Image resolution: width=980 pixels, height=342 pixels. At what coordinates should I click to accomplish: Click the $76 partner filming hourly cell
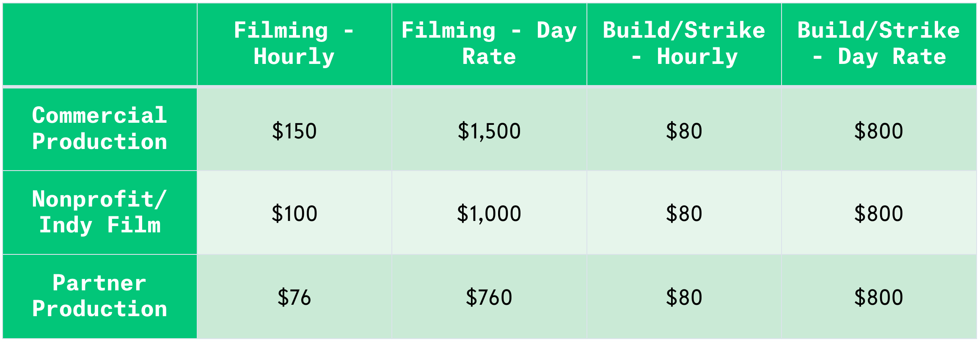pyautogui.click(x=295, y=296)
